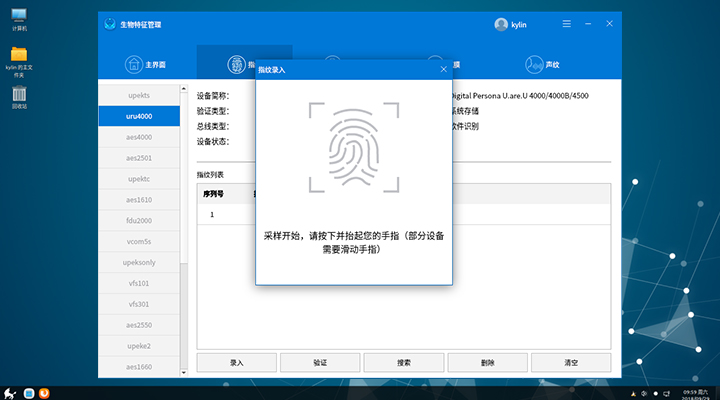Click the 验证 verify button

click(320, 363)
